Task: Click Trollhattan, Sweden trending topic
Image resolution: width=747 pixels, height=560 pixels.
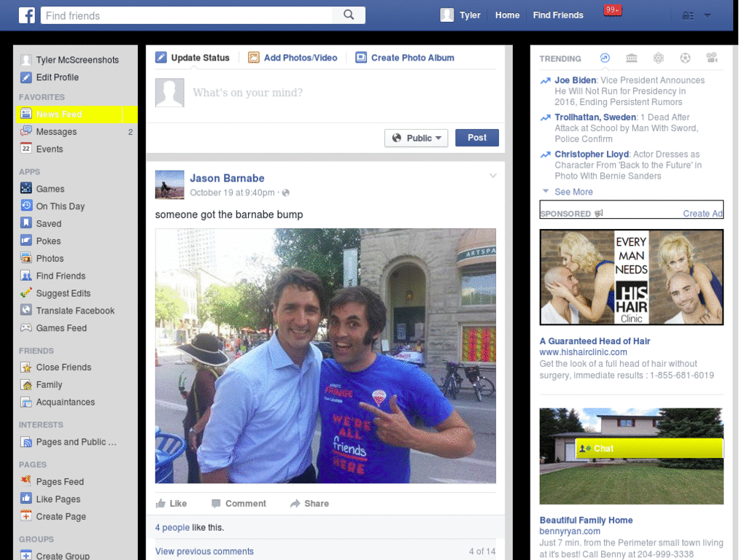Action: click(x=595, y=117)
